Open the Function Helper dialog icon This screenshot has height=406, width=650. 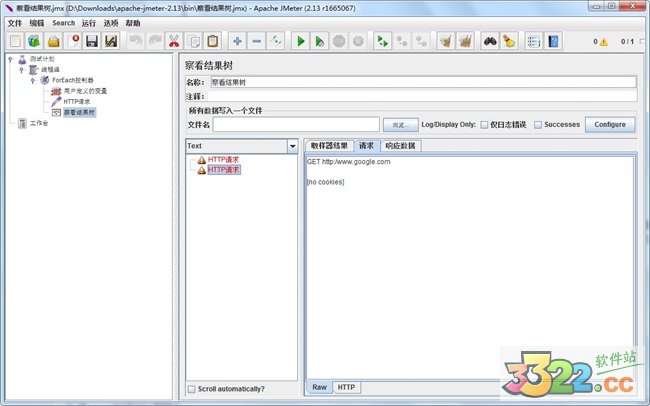(x=534, y=41)
